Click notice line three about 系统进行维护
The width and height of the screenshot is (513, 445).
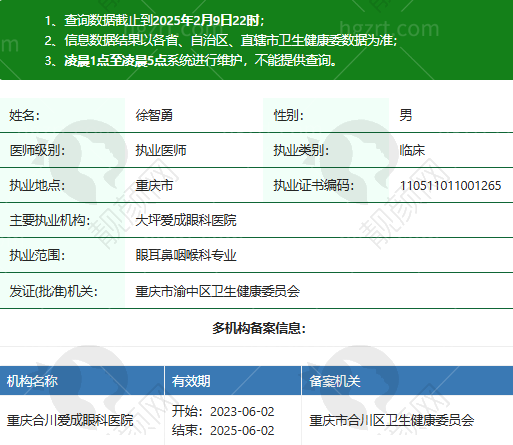[x=191, y=60]
